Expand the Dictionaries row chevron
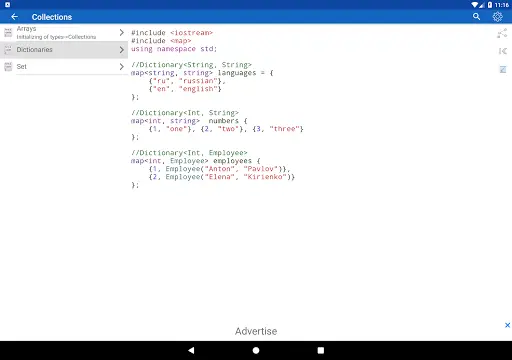The width and height of the screenshot is (512, 360). pyautogui.click(x=121, y=50)
